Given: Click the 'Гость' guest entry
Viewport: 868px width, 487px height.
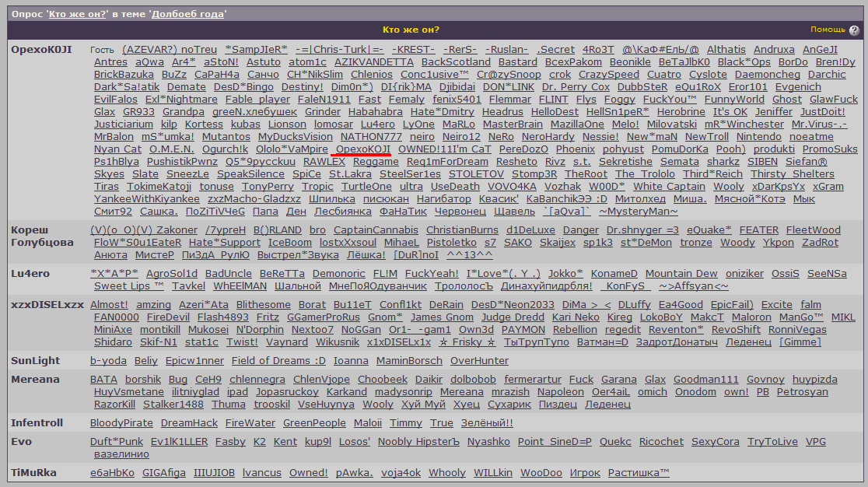Looking at the screenshot, I should [102, 50].
